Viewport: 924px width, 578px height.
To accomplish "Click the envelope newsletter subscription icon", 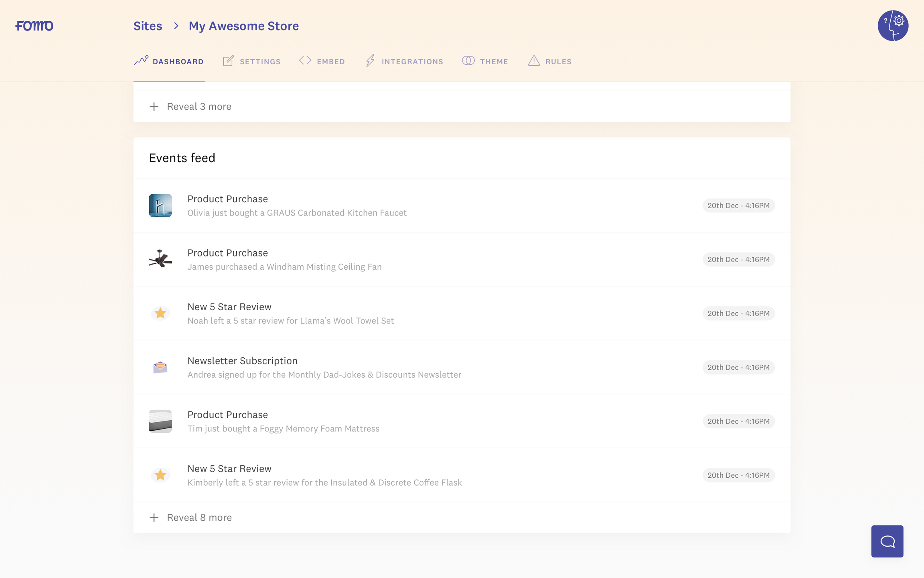I will (x=160, y=367).
